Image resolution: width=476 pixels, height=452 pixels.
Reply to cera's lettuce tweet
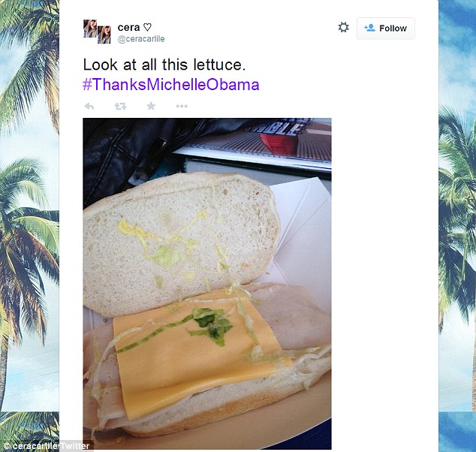tap(89, 107)
